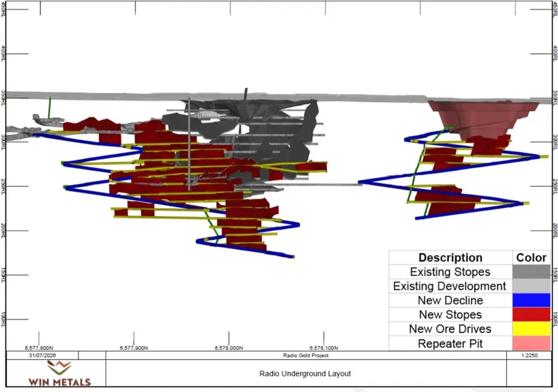Viewport: 558px width, 392px height.
Task: Click the '6,577,800N' northing label
Action: (39, 348)
